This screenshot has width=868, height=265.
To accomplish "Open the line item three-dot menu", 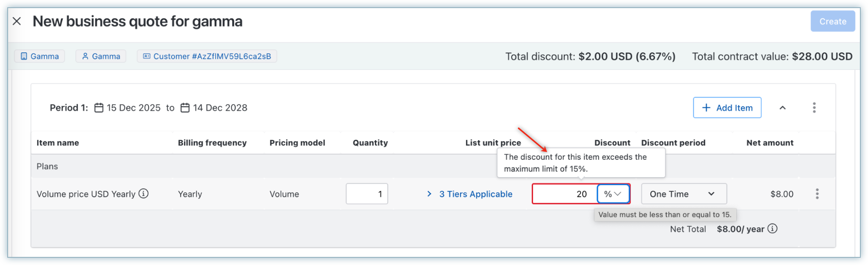I will coord(817,194).
